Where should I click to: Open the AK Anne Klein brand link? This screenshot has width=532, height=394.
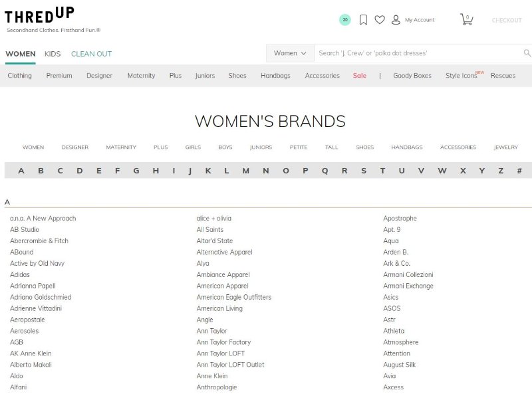coord(31,353)
